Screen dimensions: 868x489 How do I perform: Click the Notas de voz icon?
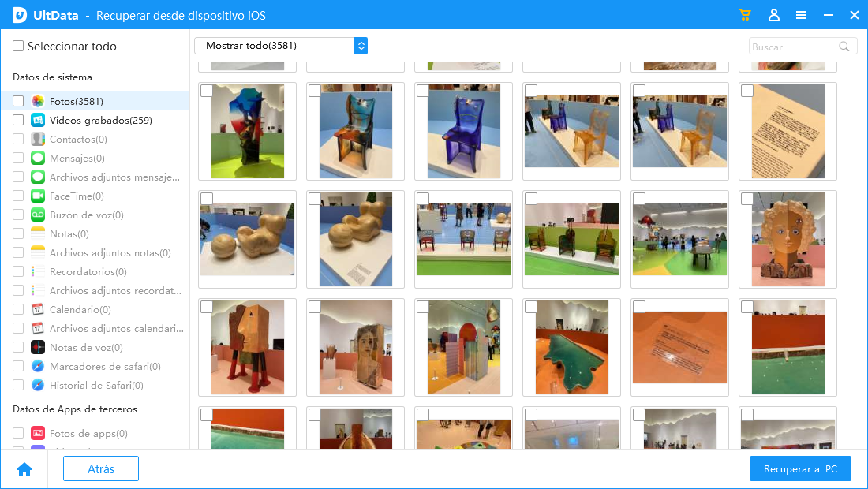[x=38, y=348]
